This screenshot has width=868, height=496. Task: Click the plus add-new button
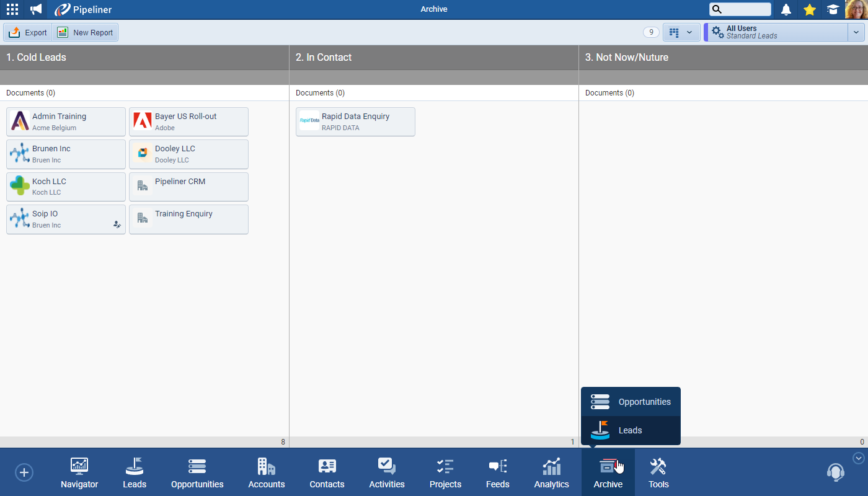tap(24, 472)
